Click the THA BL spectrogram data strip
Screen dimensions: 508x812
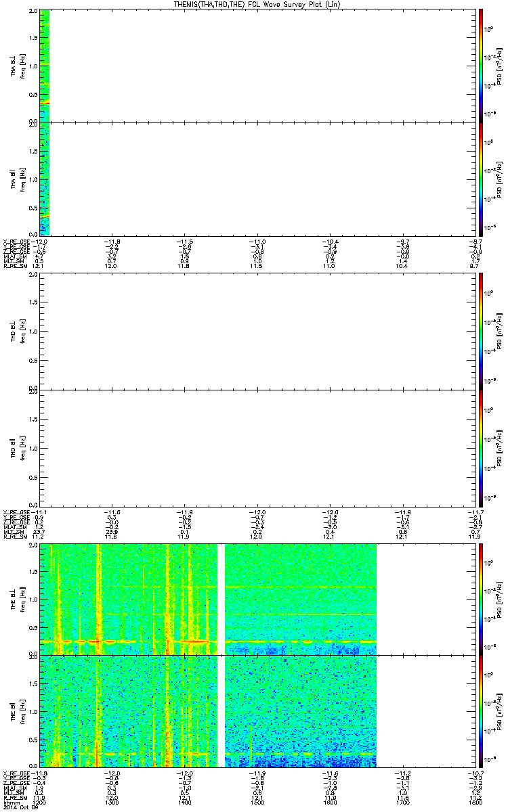(x=45, y=66)
